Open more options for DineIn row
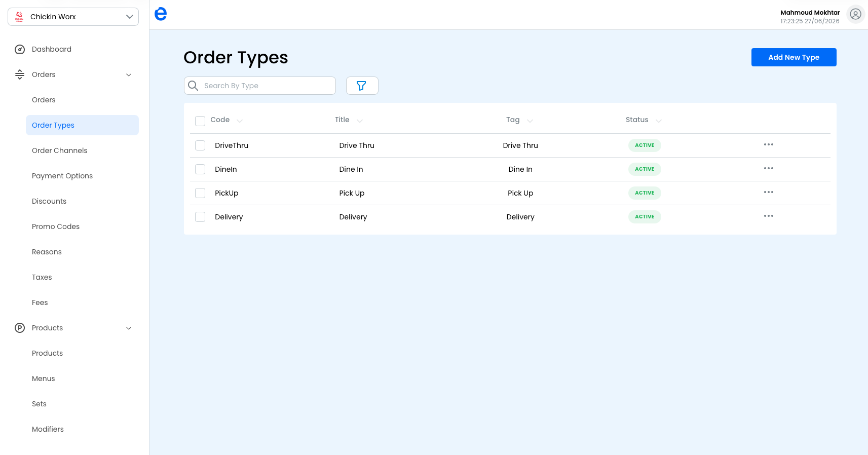 point(769,168)
